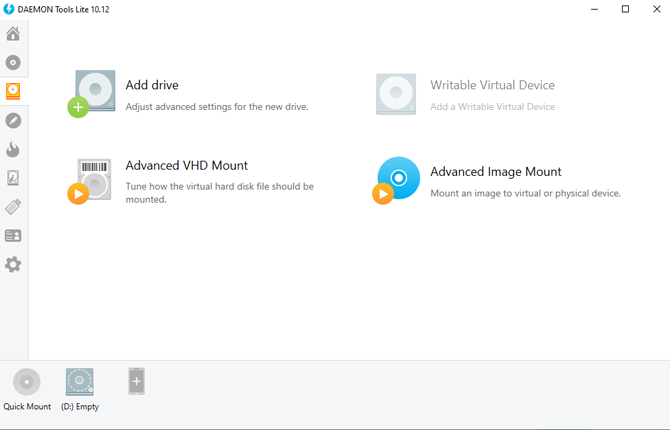Open the Images disc icon in sidebar
This screenshot has width=670, height=430.
tap(13, 62)
